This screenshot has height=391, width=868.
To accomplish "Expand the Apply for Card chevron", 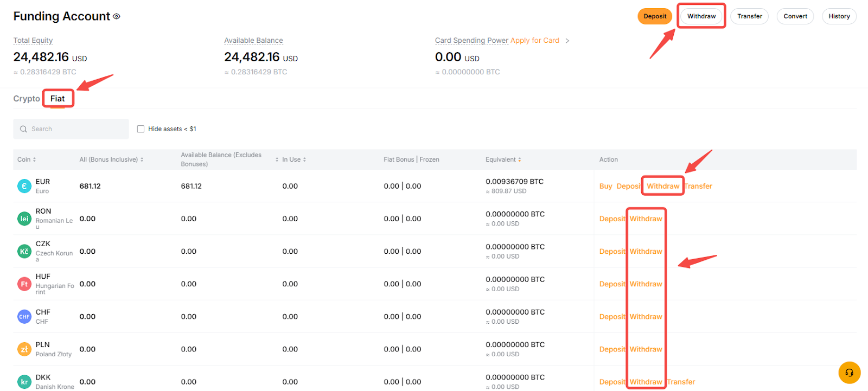I will [x=567, y=41].
